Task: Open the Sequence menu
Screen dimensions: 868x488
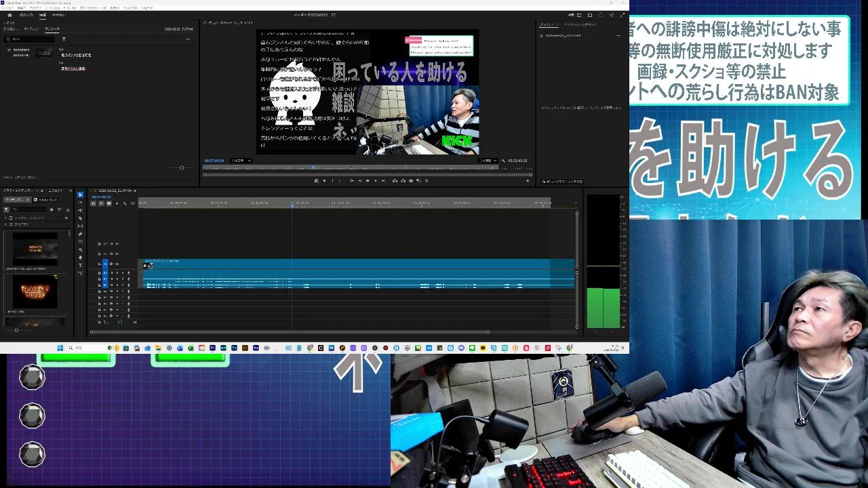Action: pyautogui.click(x=52, y=7)
